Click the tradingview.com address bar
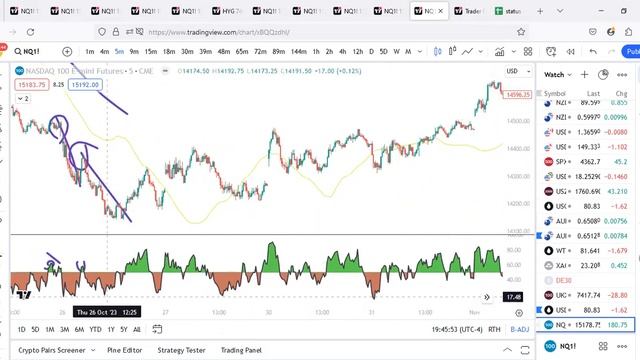This screenshot has height=360, width=640. click(x=310, y=32)
